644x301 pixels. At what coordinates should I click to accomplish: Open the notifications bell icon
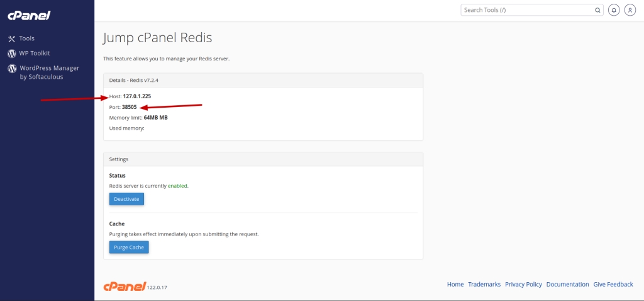[614, 10]
